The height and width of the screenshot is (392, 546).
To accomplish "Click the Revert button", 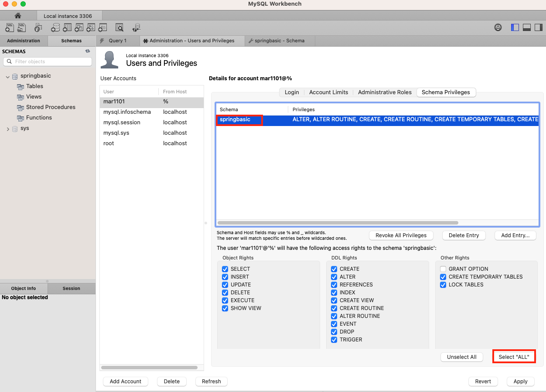I will pos(483,382).
